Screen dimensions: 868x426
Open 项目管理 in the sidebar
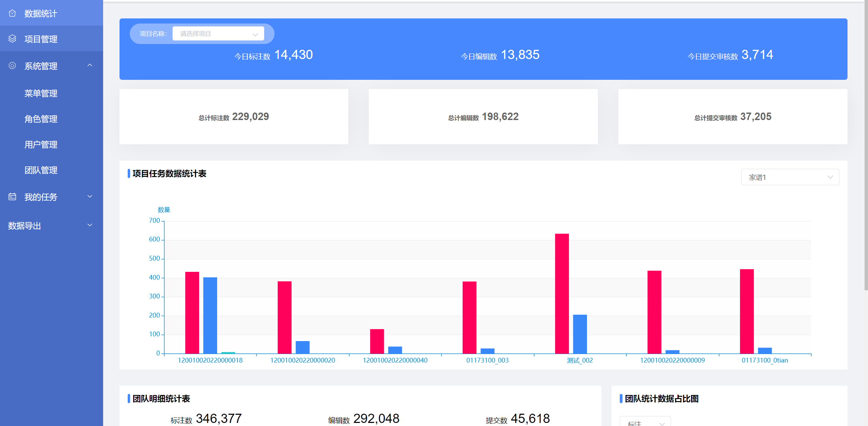(52, 39)
